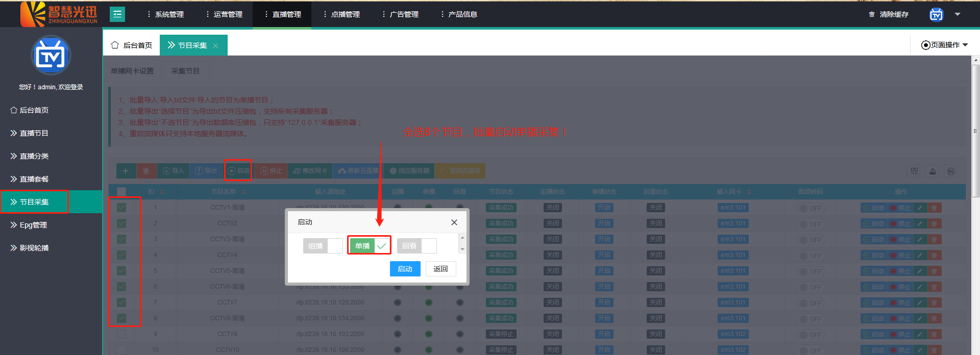Open 直播分类 in the sidebar
Viewport: 980px width, 355px height.
tap(51, 156)
